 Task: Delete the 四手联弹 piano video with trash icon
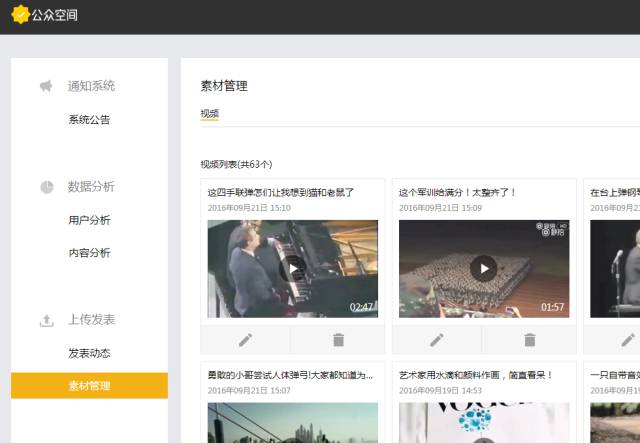[338, 340]
